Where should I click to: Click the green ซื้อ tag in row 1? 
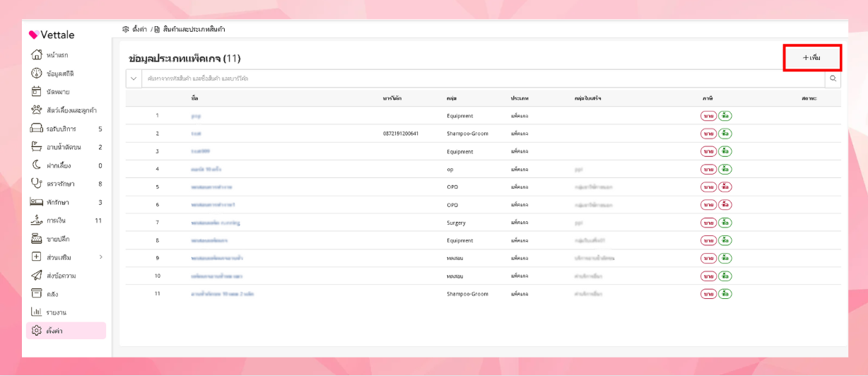point(725,115)
